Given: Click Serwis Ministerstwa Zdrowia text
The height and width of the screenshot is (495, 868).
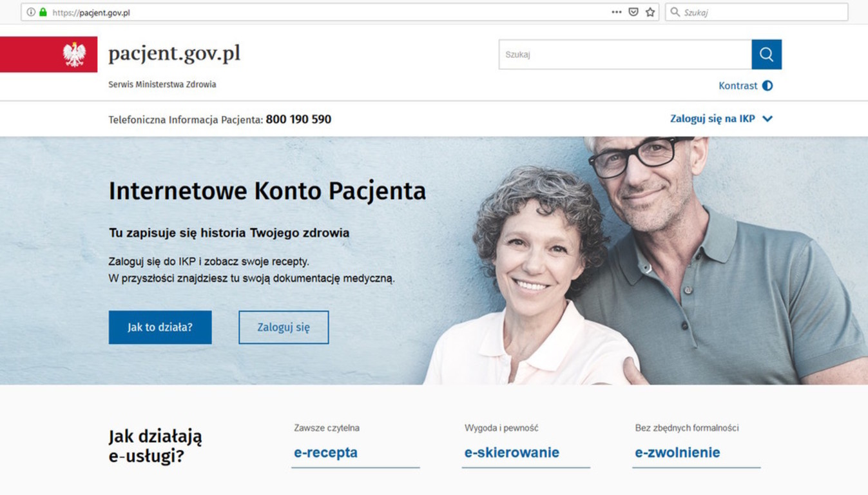Looking at the screenshot, I should [x=162, y=84].
